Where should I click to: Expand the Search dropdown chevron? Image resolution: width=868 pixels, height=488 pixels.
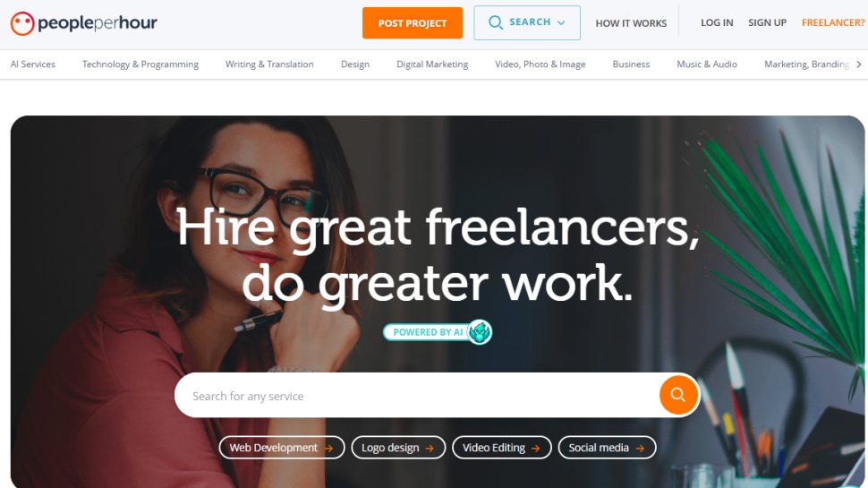[x=561, y=23]
